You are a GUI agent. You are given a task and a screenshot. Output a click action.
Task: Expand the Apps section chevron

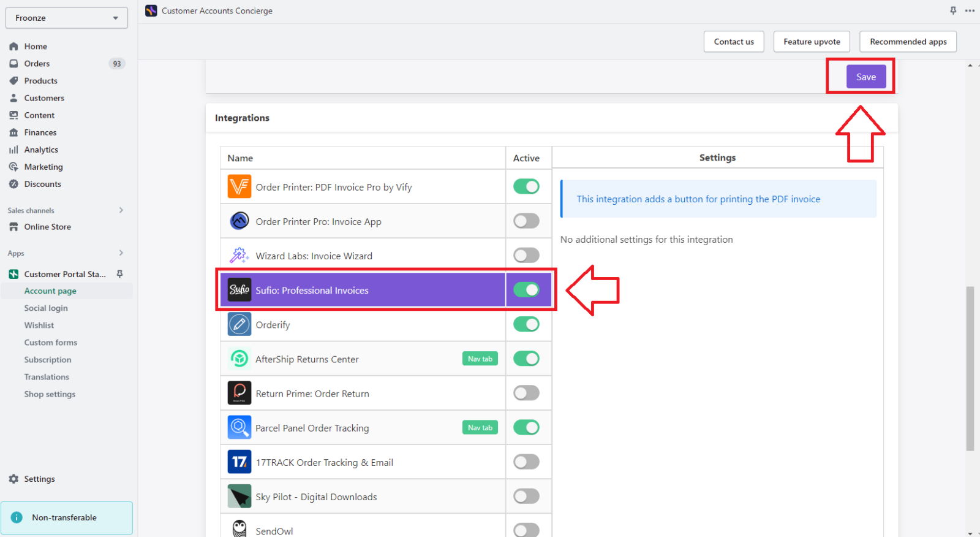[121, 253]
